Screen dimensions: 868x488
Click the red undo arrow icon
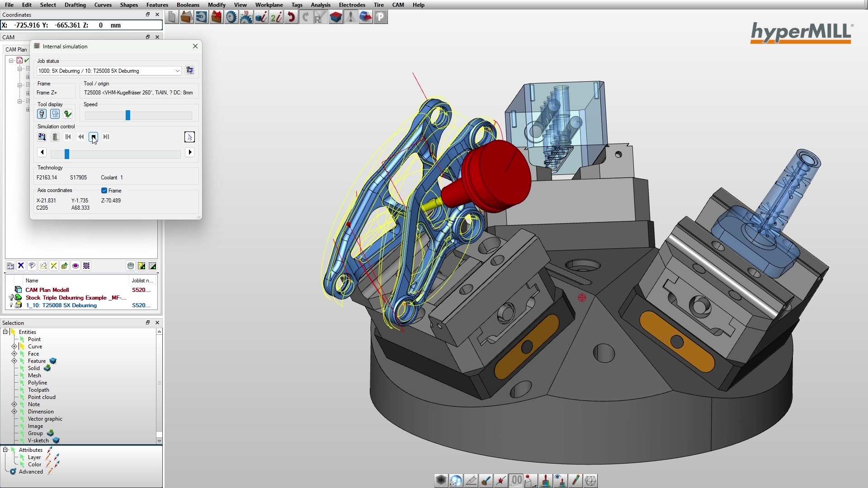coord(291,17)
